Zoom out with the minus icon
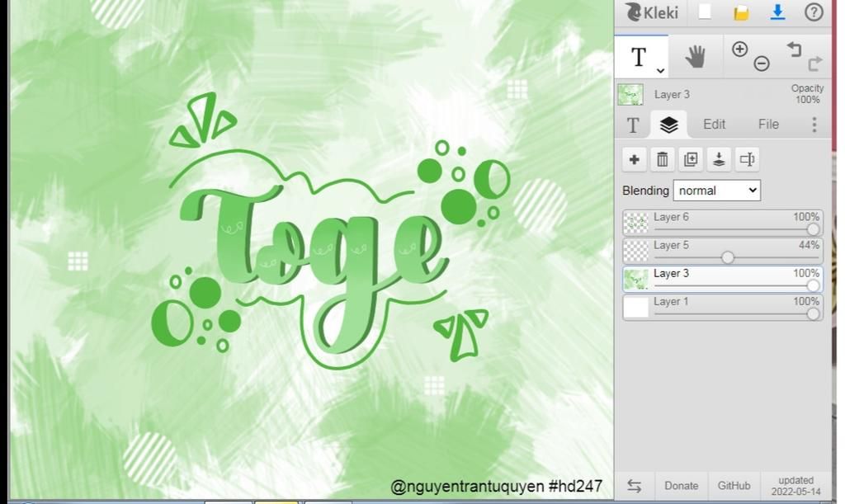 [762, 64]
